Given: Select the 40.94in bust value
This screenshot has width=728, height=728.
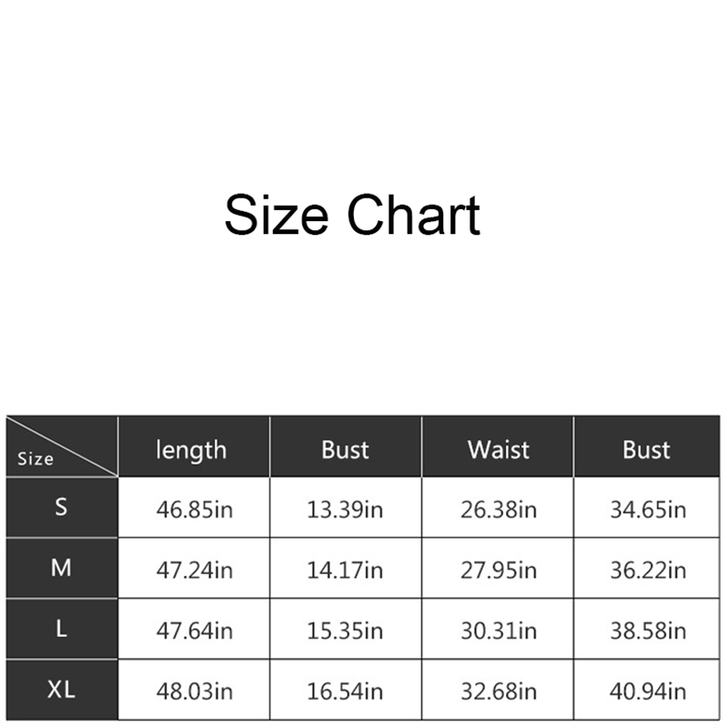Looking at the screenshot, I should click(x=648, y=692).
